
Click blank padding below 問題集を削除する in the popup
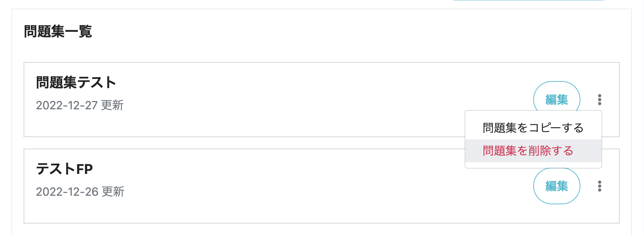point(533,165)
